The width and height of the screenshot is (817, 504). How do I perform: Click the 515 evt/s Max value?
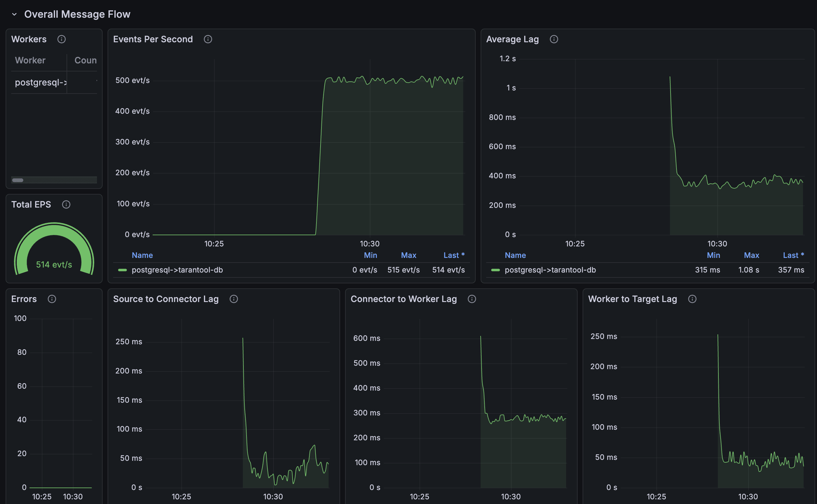(x=404, y=270)
